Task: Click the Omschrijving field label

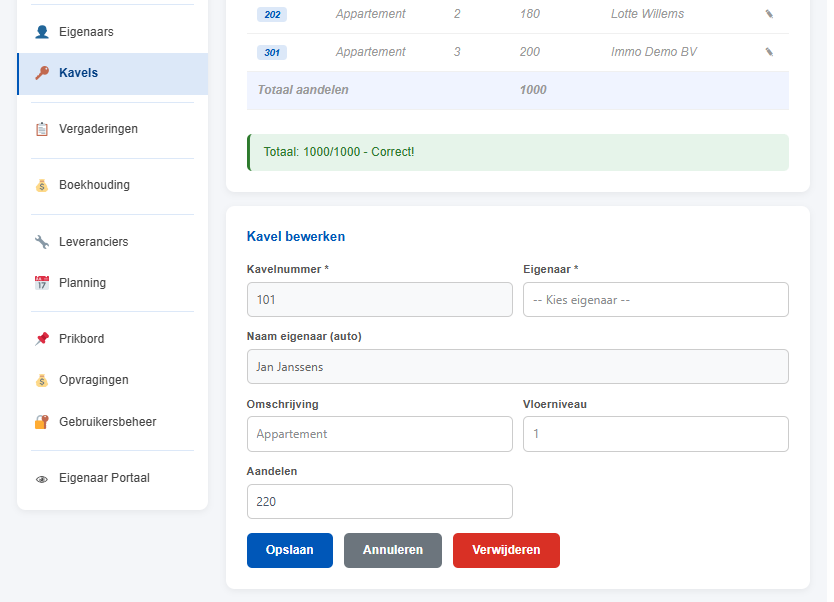Action: [x=282, y=404]
